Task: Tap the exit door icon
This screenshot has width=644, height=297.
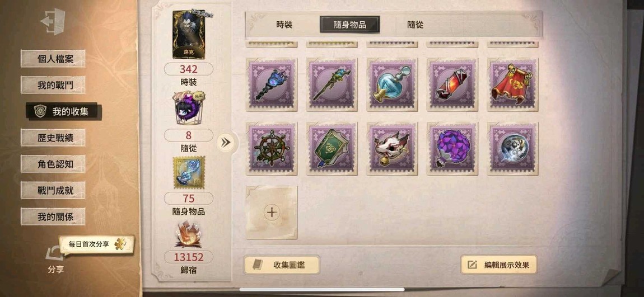Action: pos(53,21)
